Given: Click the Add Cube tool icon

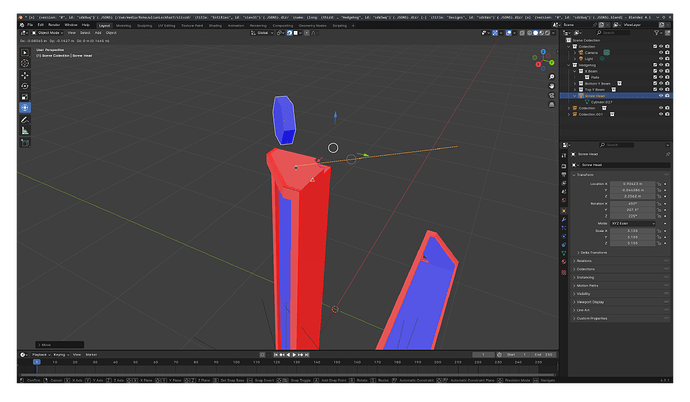Looking at the screenshot, I should coord(25,143).
